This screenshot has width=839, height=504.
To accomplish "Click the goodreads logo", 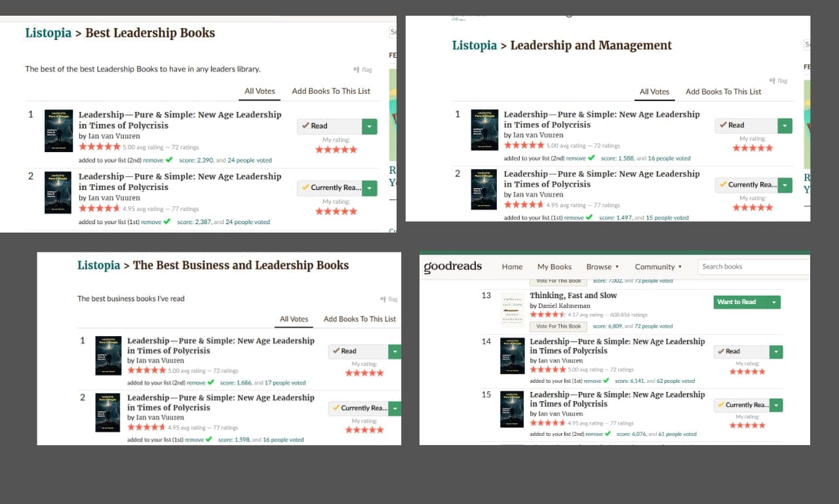I will tap(453, 267).
